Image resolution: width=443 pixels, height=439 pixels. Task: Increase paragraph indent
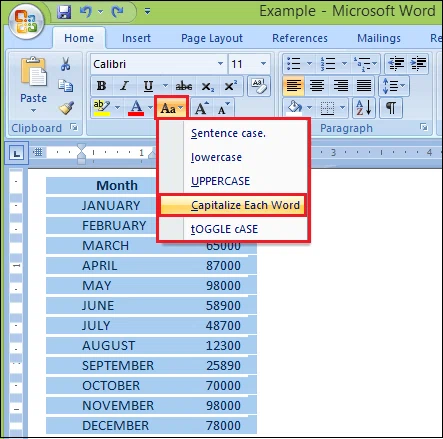[x=418, y=63]
